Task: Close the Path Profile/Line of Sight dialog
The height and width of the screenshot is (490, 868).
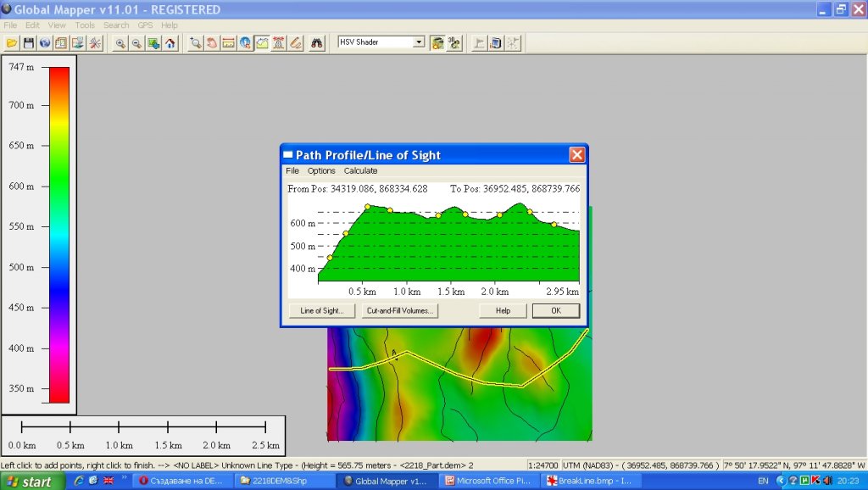Action: click(576, 155)
